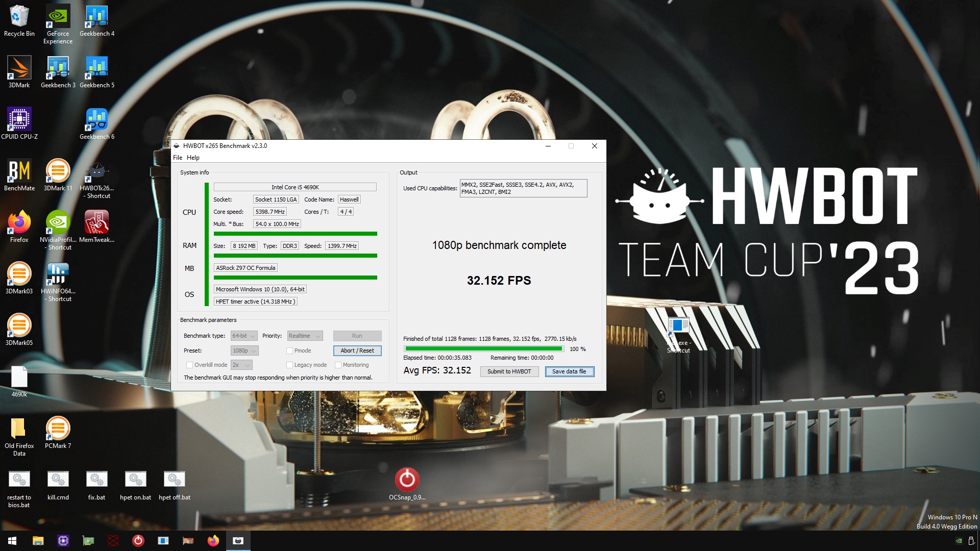This screenshot has width=980, height=551.
Task: Open the Windows Start menu
Action: (12, 541)
